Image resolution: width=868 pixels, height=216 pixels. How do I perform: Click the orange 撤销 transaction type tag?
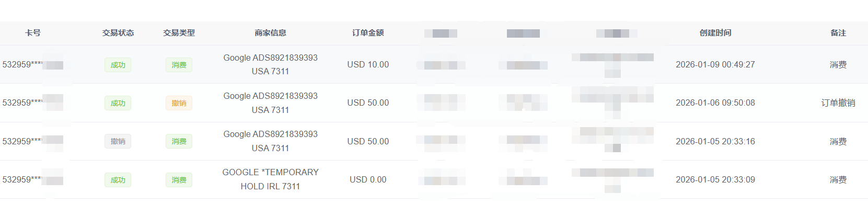point(179,103)
